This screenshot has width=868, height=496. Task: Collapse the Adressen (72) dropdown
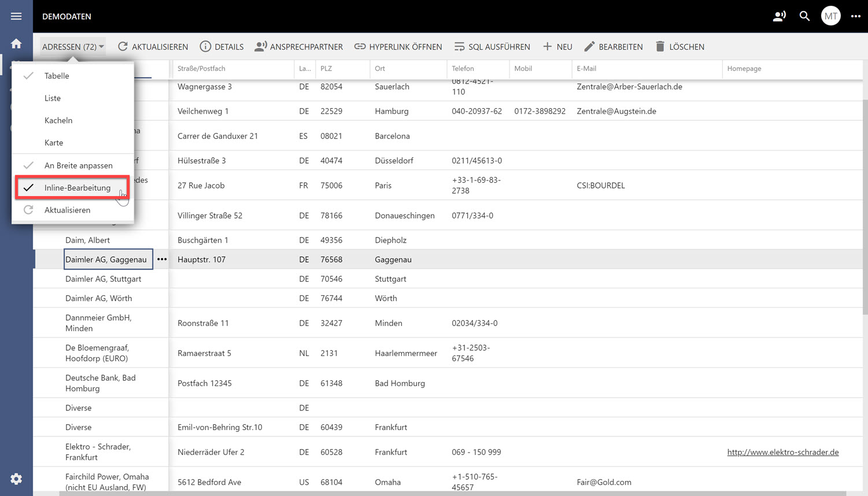73,47
